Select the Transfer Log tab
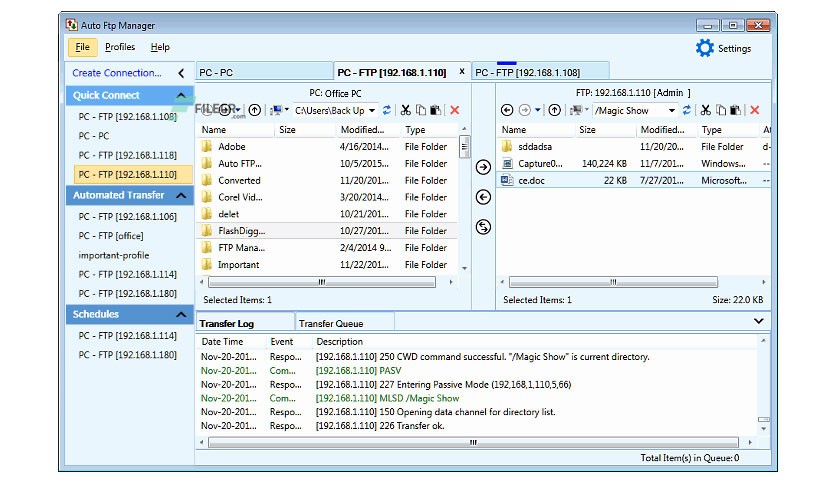This screenshot has height=484, width=836. click(245, 323)
